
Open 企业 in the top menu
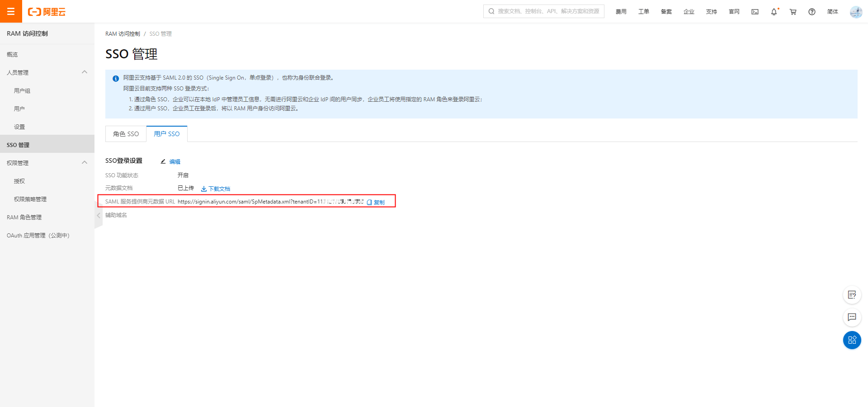(x=689, y=12)
